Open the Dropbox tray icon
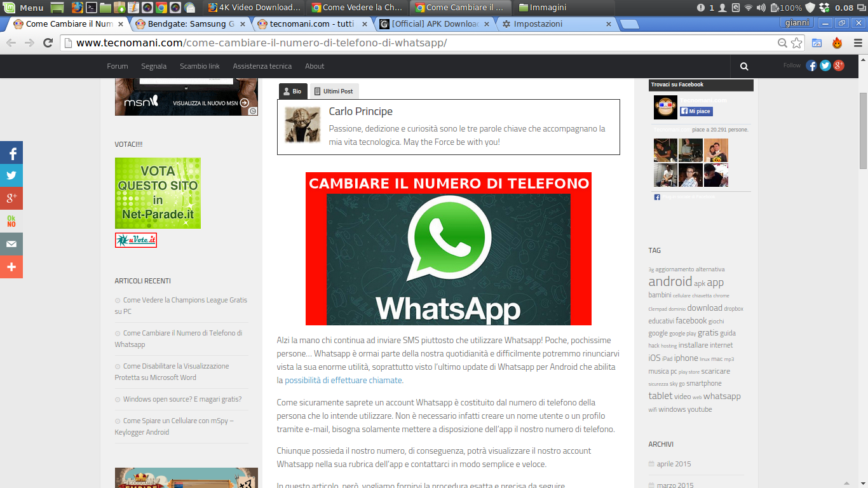Viewport: 868px width, 488px height. [x=824, y=8]
